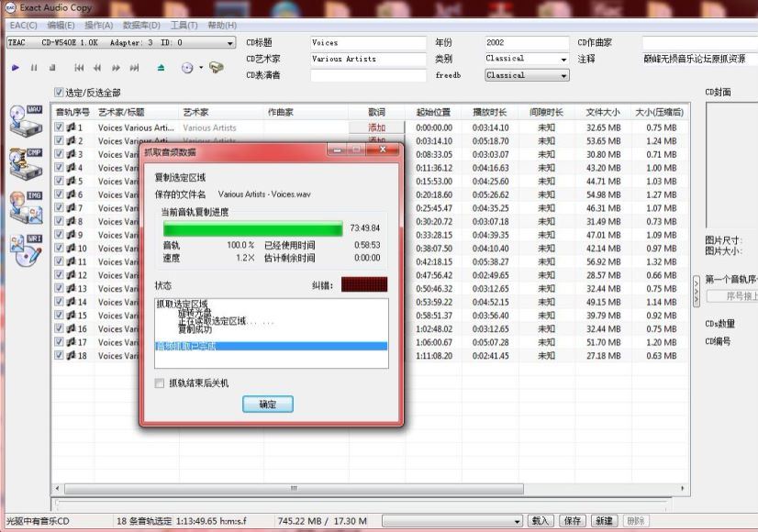Click the 添加 lyrics button for track 1
This screenshot has height=532, width=758.
click(376, 127)
